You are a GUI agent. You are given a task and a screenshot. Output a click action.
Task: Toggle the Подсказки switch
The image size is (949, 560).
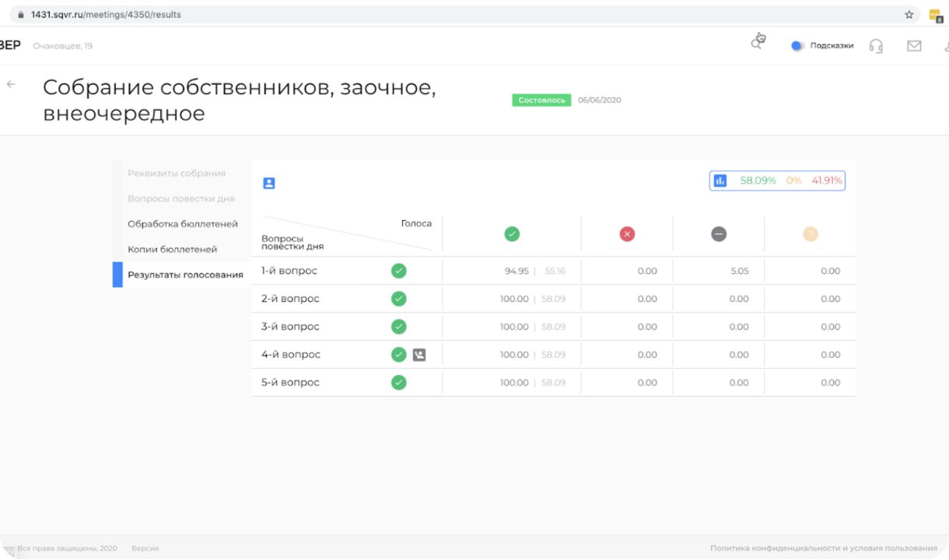click(797, 46)
